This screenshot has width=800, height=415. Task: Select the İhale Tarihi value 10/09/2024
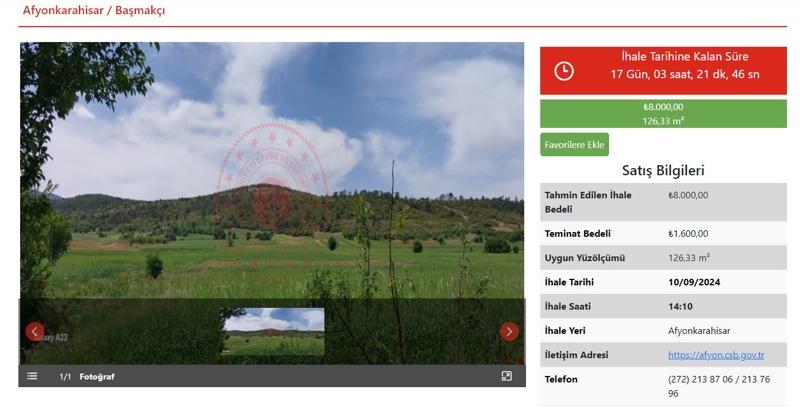(694, 282)
